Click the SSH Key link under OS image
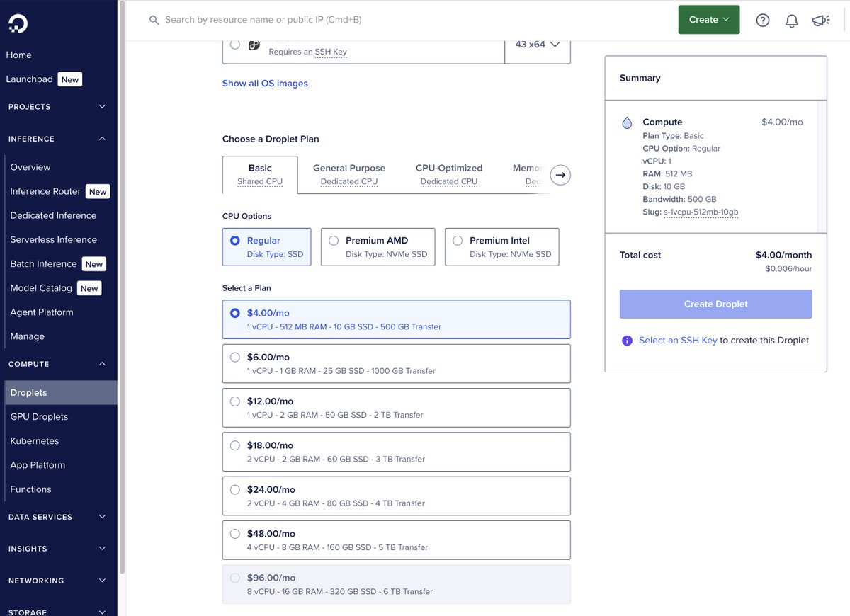Viewport: 850px width, 616px height. click(x=331, y=52)
